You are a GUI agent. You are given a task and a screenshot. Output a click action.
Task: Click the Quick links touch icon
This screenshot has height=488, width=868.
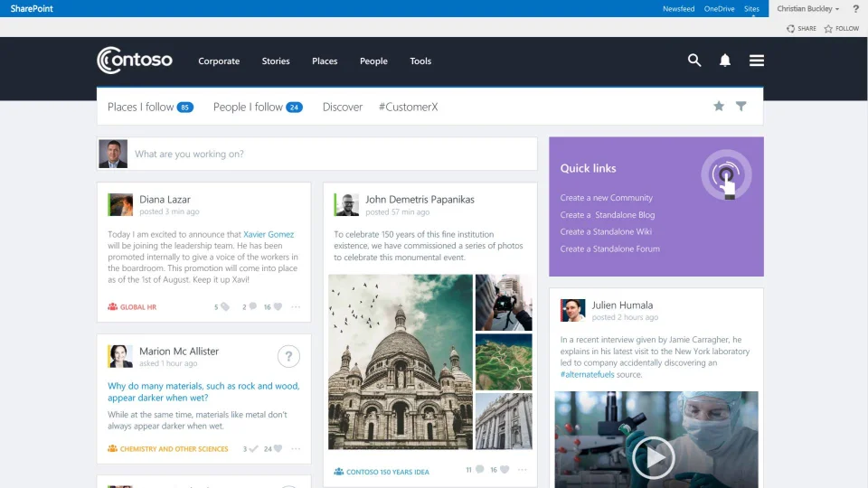tap(726, 174)
